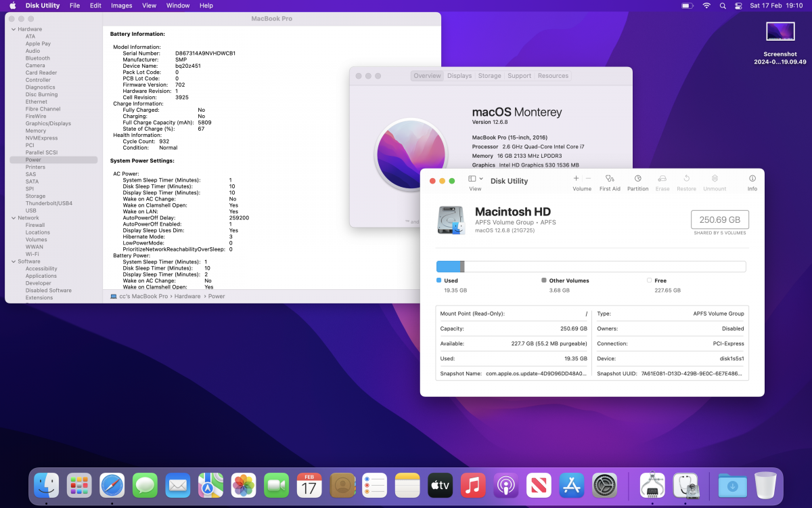Open the Screenshot file thumbnail on the desktop
The width and height of the screenshot is (812, 508).
pos(780,31)
